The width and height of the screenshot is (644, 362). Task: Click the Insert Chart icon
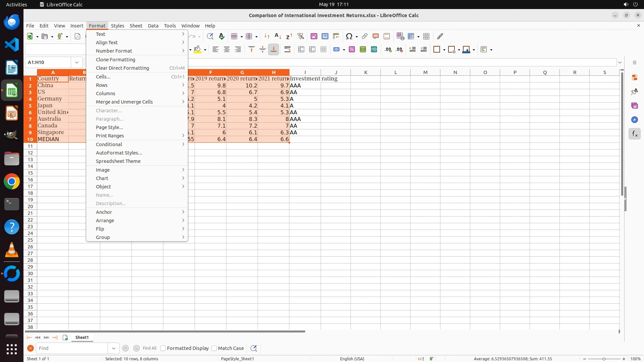click(x=325, y=36)
